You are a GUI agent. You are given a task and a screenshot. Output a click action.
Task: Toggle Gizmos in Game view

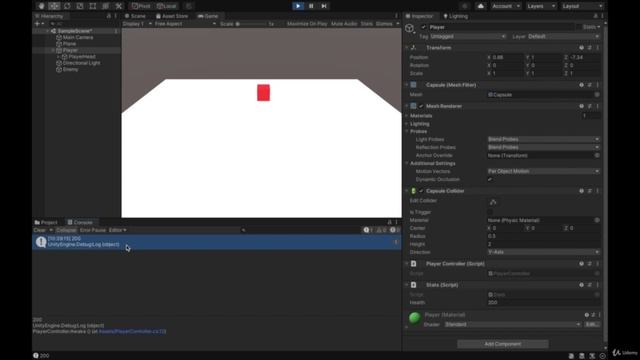point(384,24)
